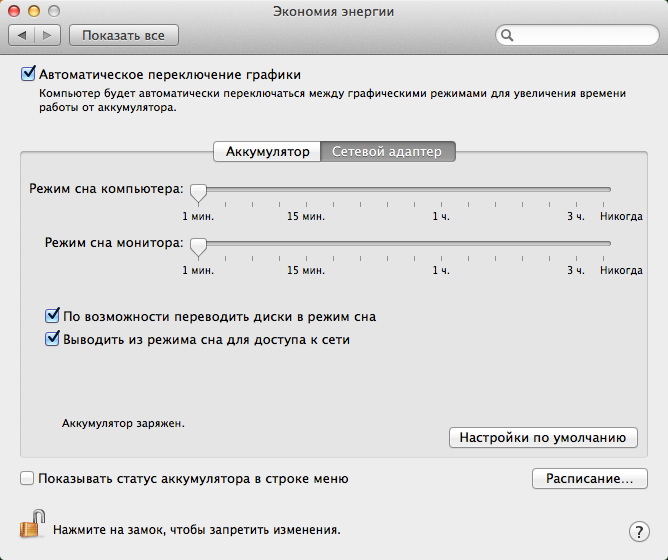Select the Сетевой адаптер tab
The width and height of the screenshot is (668, 560).
tap(387, 152)
